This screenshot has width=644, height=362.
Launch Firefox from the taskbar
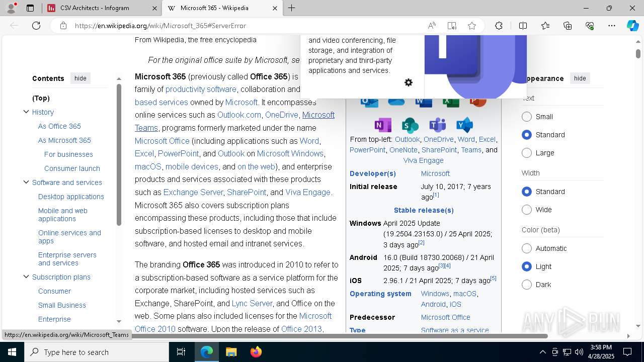tap(256, 352)
